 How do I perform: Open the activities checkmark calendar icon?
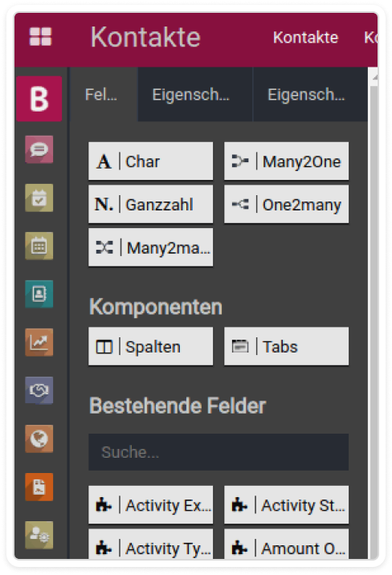click(39, 198)
